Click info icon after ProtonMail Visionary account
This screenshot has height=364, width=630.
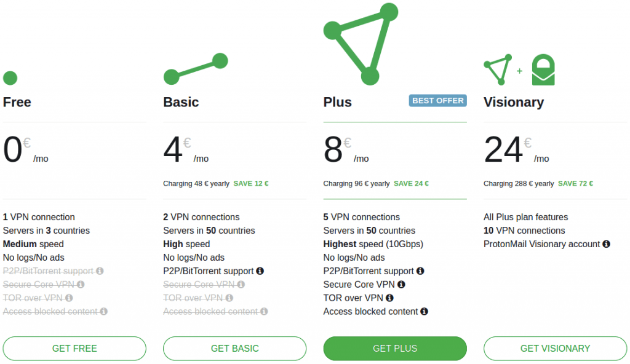606,244
